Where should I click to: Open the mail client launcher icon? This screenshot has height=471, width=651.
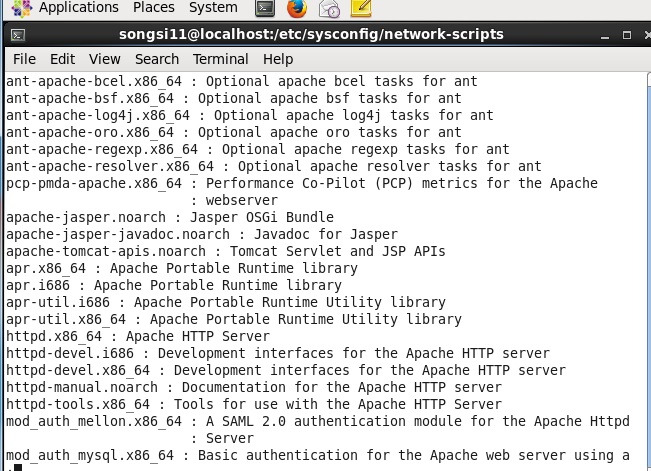point(329,8)
